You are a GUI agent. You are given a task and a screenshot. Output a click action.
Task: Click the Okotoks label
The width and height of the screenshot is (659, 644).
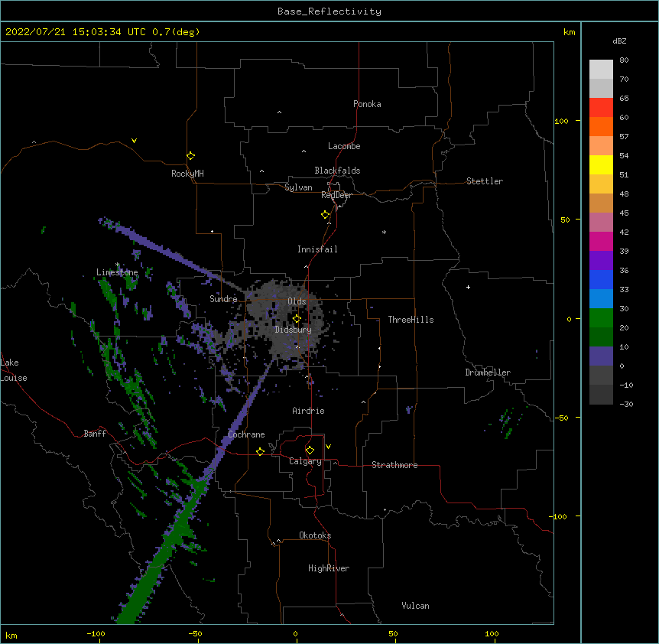[315, 535]
